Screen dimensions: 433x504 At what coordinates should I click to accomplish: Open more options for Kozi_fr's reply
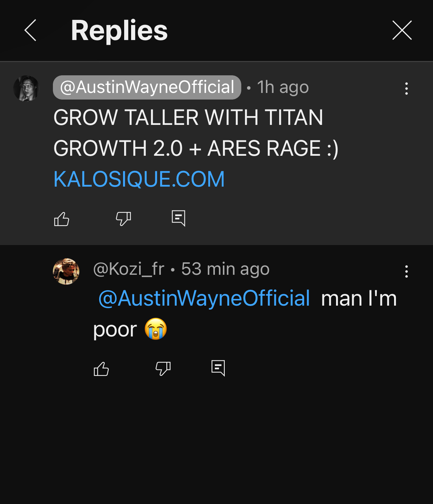coord(406,271)
